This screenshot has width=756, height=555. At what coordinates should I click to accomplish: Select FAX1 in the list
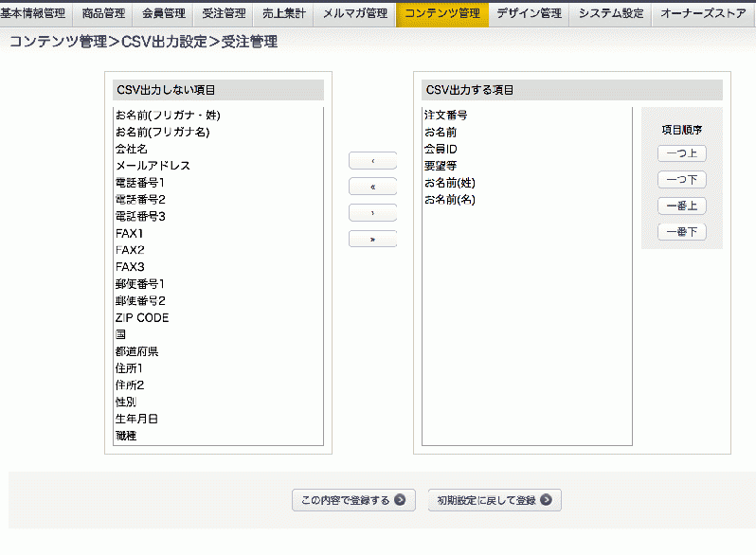[218, 233]
